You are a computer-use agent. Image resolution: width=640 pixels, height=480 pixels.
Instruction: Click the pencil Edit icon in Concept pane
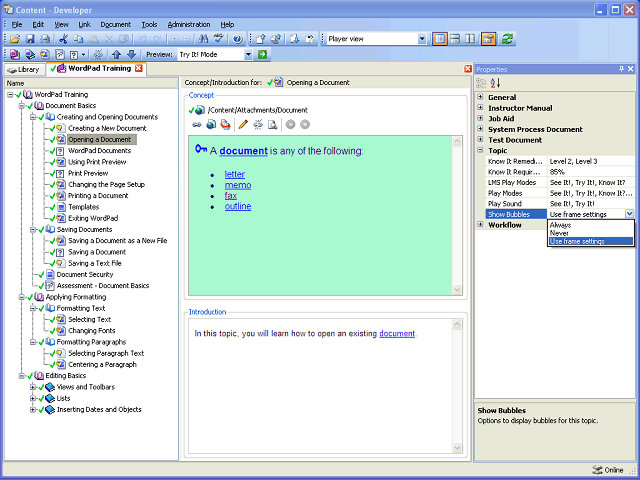click(x=243, y=124)
